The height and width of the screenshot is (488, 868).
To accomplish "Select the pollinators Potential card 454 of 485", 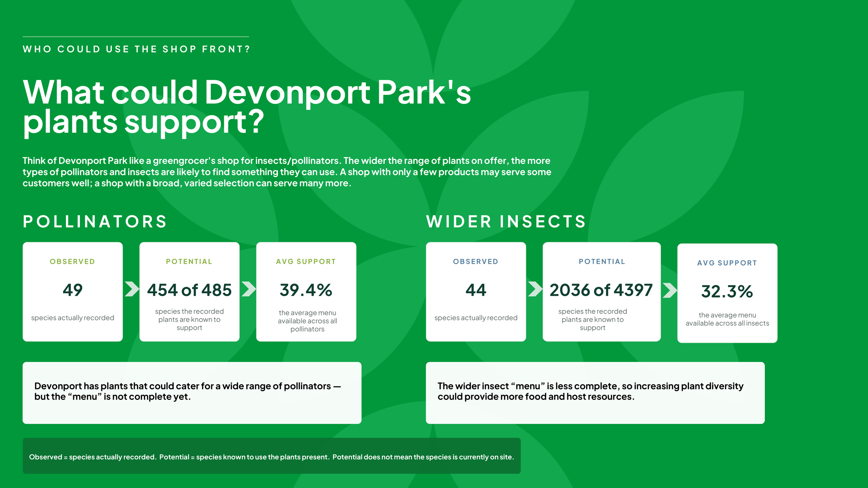I will tap(189, 292).
